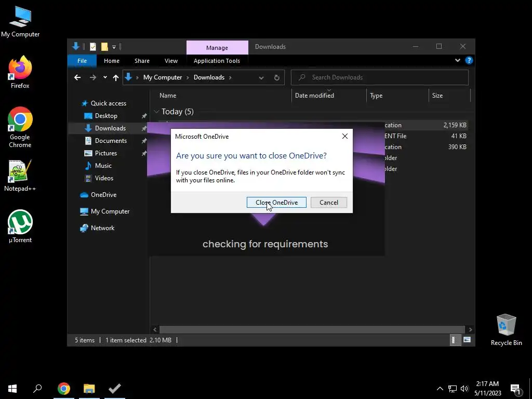The width and height of the screenshot is (532, 399).
Task: Open the File tab in Explorer
Action: coord(82,61)
